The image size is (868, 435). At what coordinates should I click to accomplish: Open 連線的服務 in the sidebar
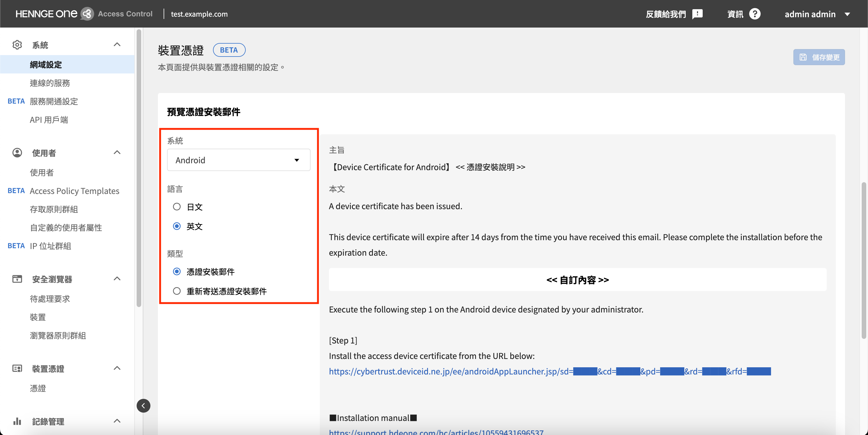pos(50,83)
